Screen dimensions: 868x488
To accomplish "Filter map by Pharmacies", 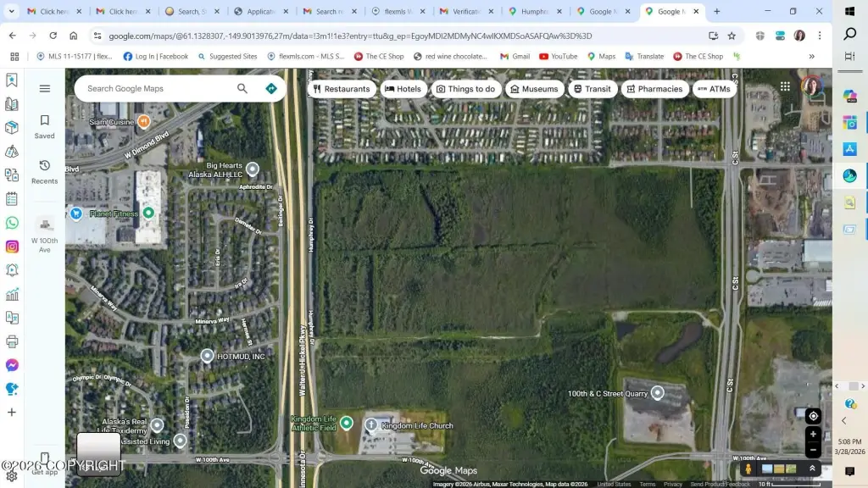I will point(654,89).
